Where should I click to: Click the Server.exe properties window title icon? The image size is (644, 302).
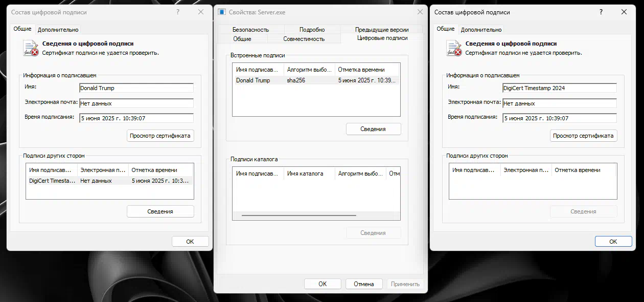(222, 12)
